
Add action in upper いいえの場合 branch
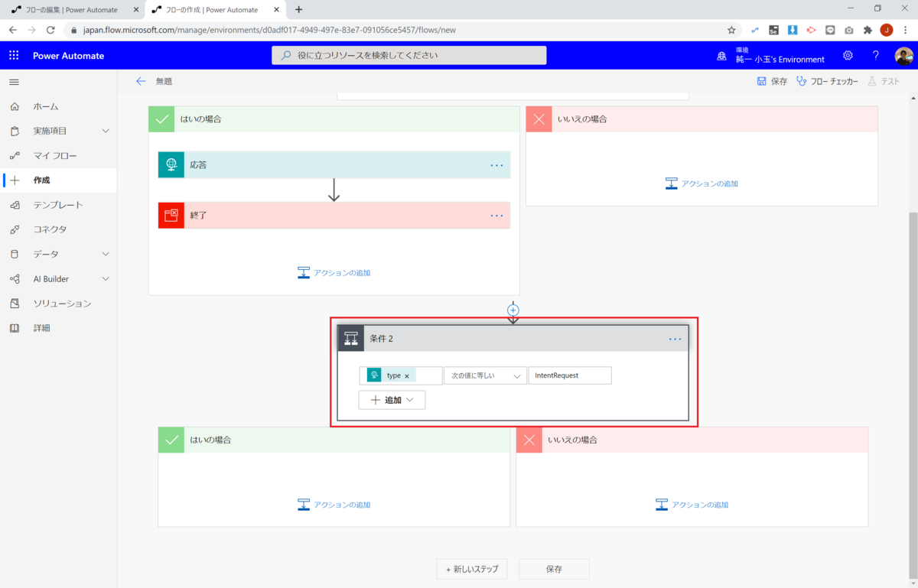702,184
